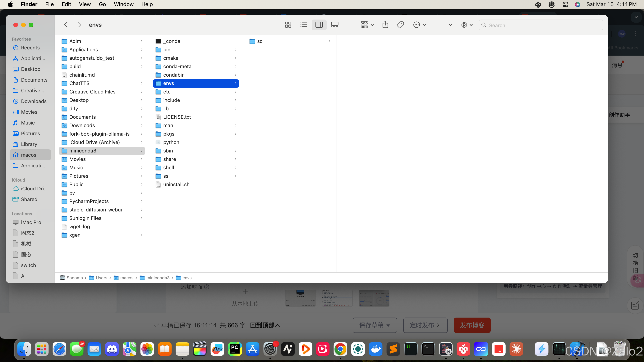Open the 保存草稿 save draft dropdown

[375, 325]
